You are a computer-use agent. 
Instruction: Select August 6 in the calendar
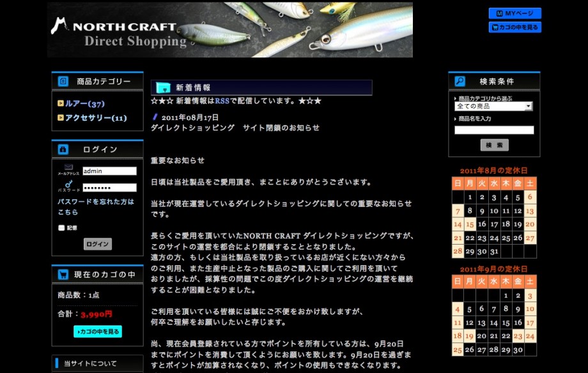pos(530,197)
